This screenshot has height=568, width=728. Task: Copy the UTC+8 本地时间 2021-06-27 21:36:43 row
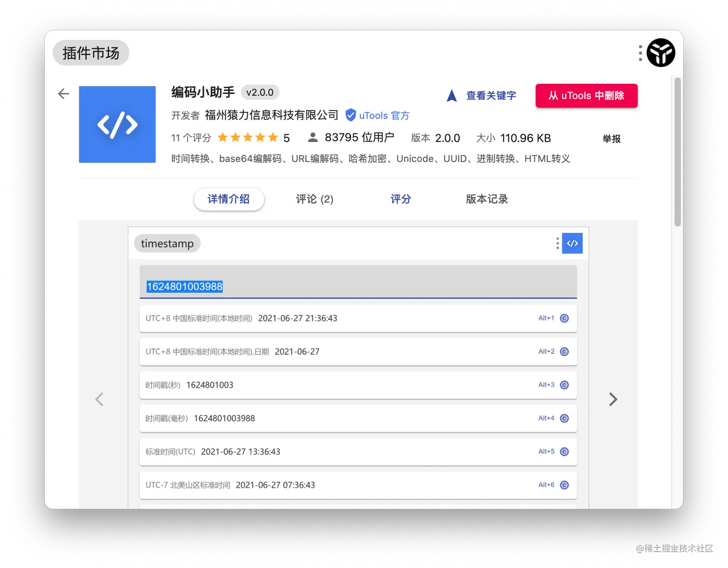565,318
